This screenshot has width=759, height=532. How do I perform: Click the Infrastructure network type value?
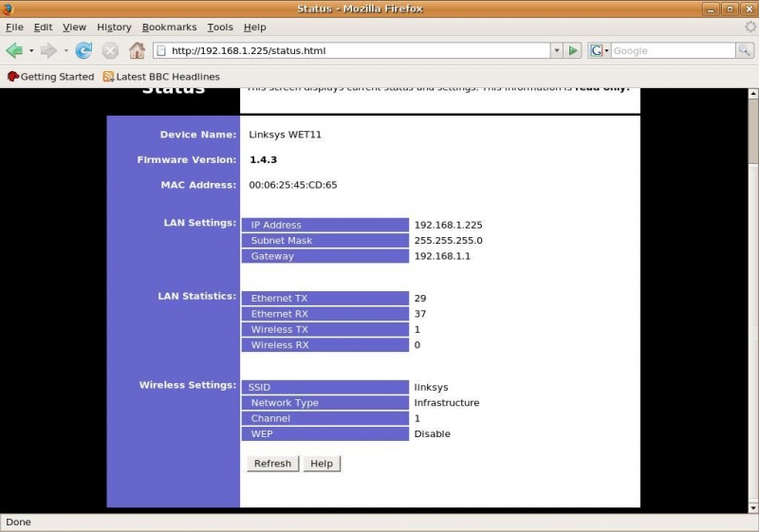(447, 402)
